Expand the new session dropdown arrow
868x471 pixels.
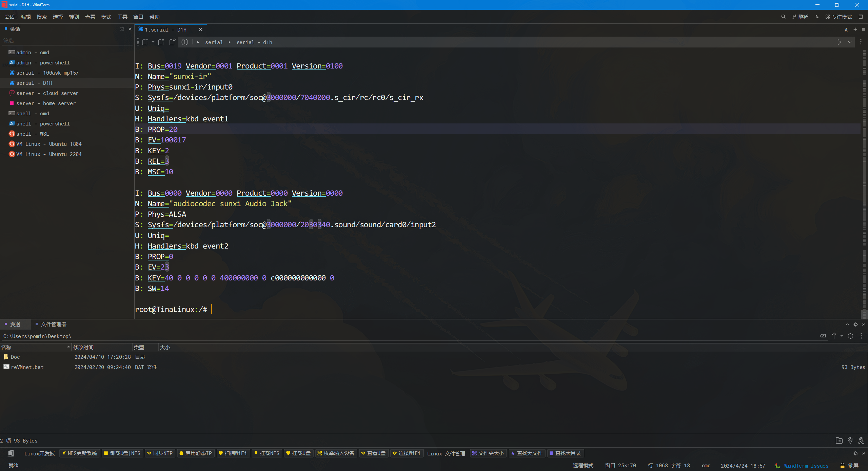pyautogui.click(x=153, y=42)
